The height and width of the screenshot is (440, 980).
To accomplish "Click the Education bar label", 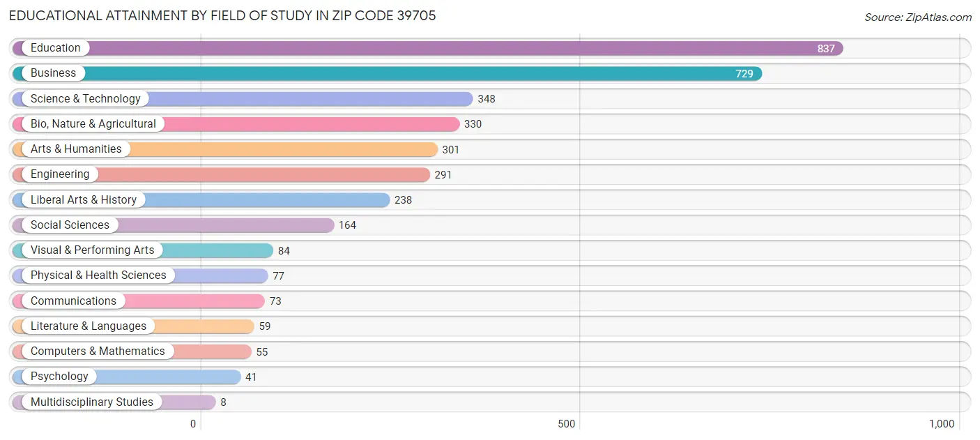I will pos(56,48).
